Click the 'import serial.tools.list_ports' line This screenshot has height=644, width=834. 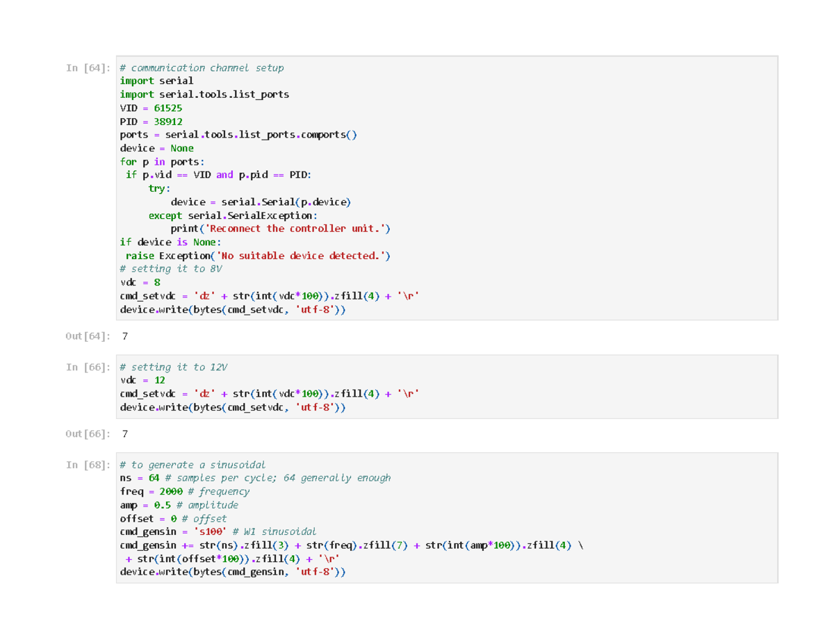[204, 94]
